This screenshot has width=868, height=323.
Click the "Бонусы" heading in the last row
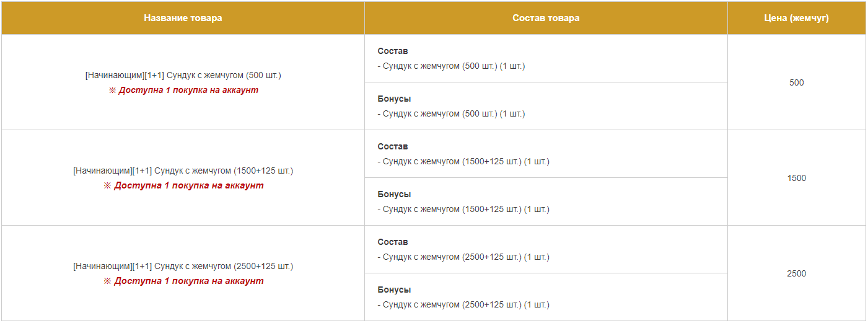click(x=394, y=290)
